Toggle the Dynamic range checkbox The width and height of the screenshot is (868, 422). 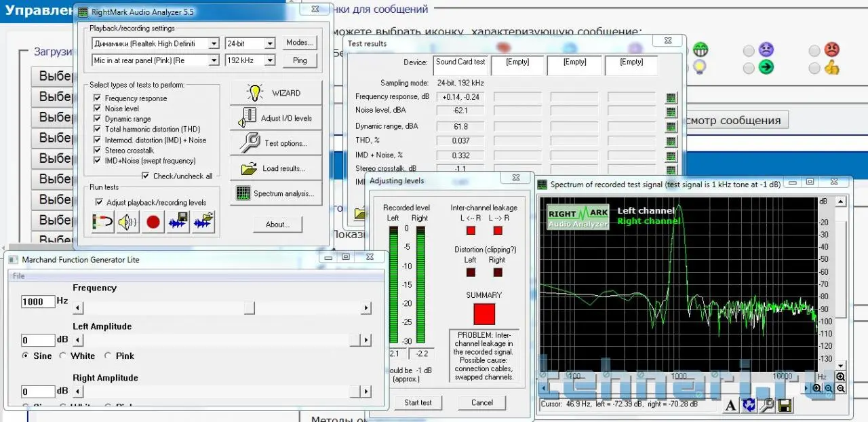pos(98,119)
